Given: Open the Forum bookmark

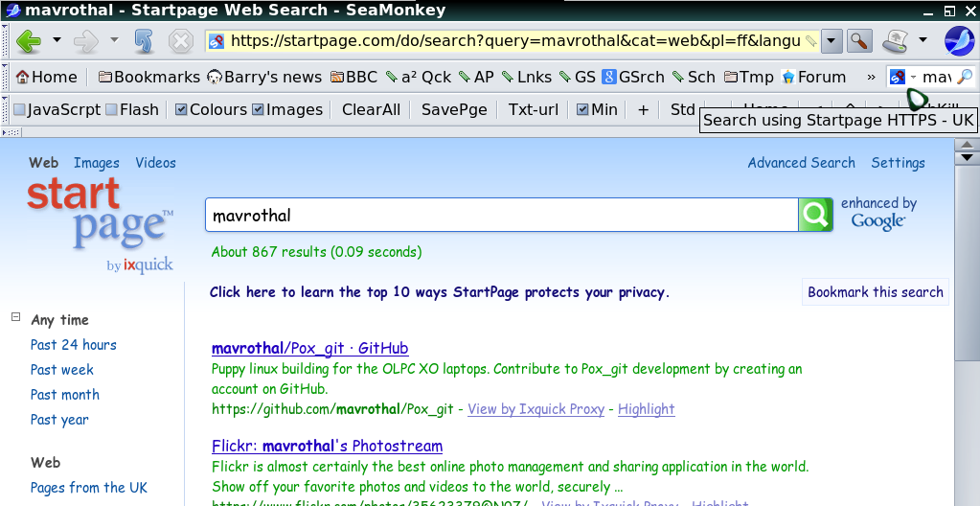Looking at the screenshot, I should 814,77.
